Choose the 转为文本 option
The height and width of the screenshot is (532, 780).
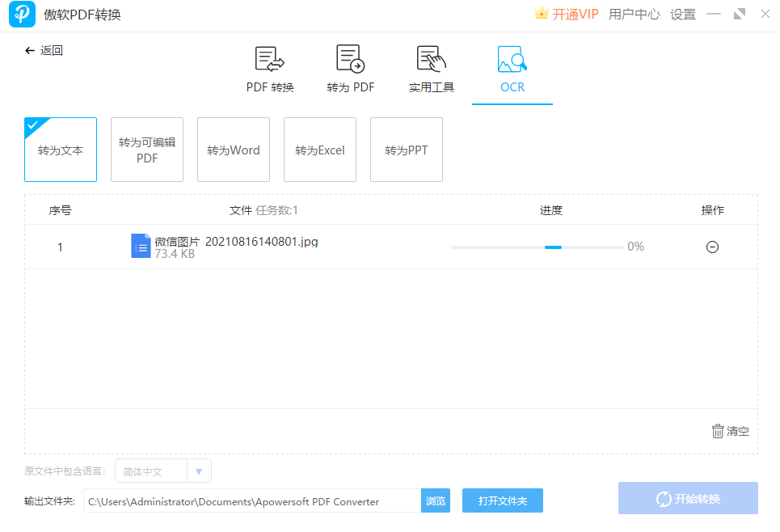click(61, 150)
